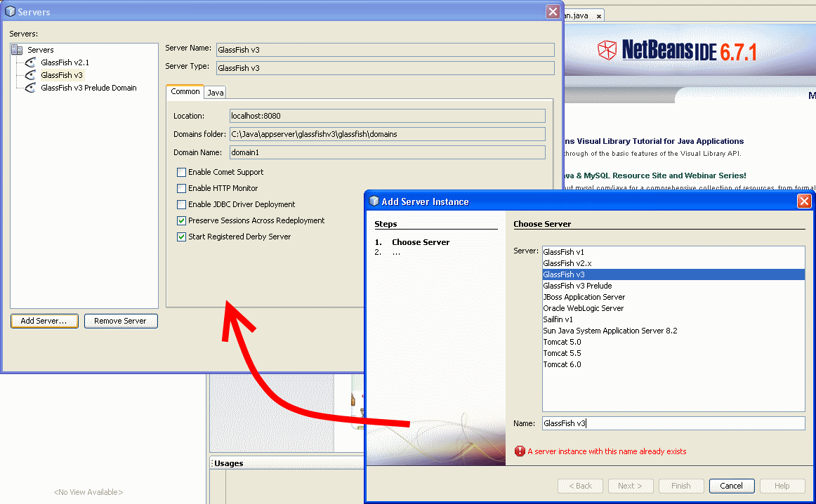Image resolution: width=816 pixels, height=504 pixels.
Task: Enable Comet Support
Action: (x=181, y=172)
